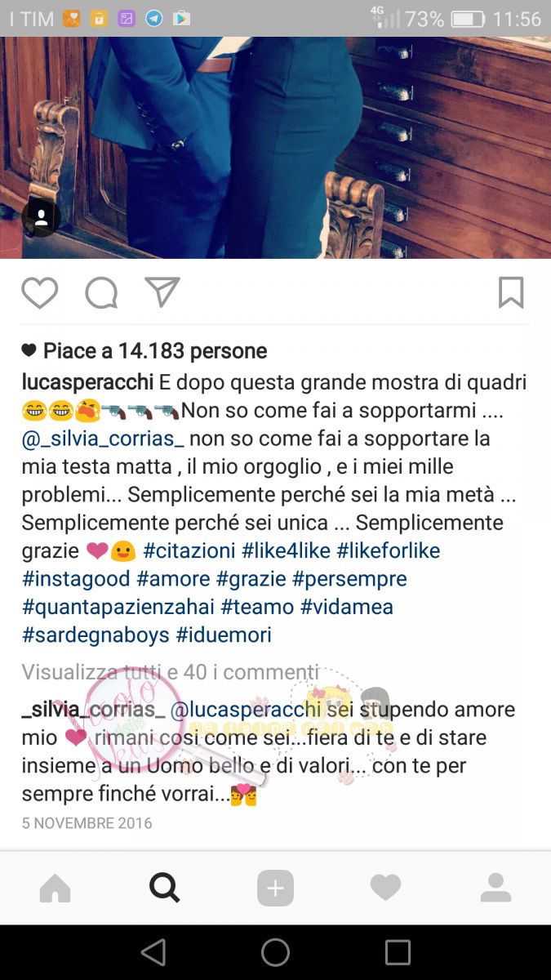Tap Android back navigation triangle
Screen dimensions: 551x980
[x=153, y=952]
